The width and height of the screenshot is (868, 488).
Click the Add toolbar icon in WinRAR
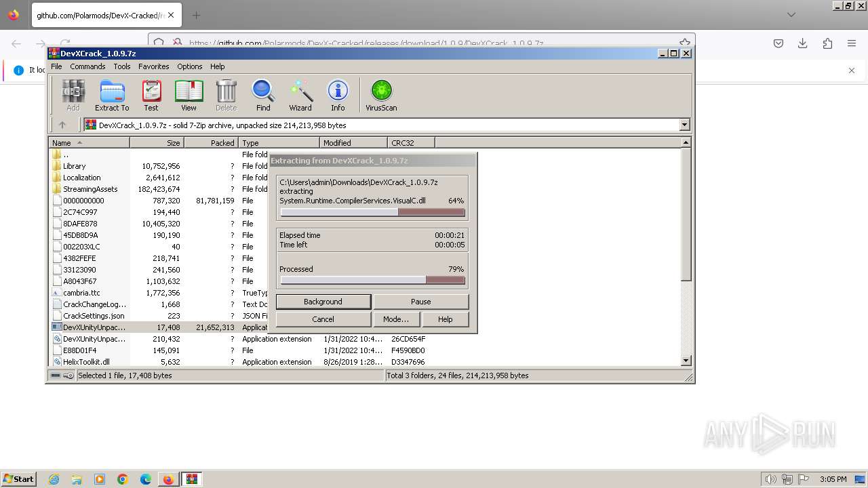[73, 95]
